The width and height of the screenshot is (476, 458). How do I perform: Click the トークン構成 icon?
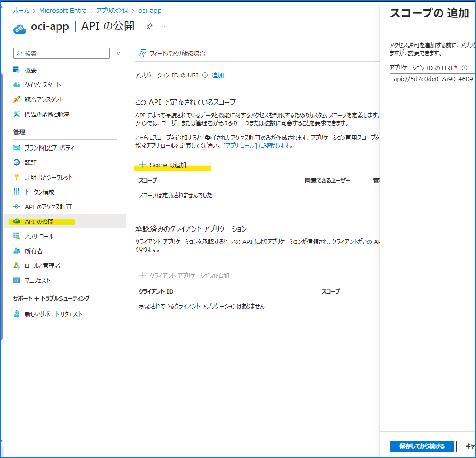(x=17, y=192)
